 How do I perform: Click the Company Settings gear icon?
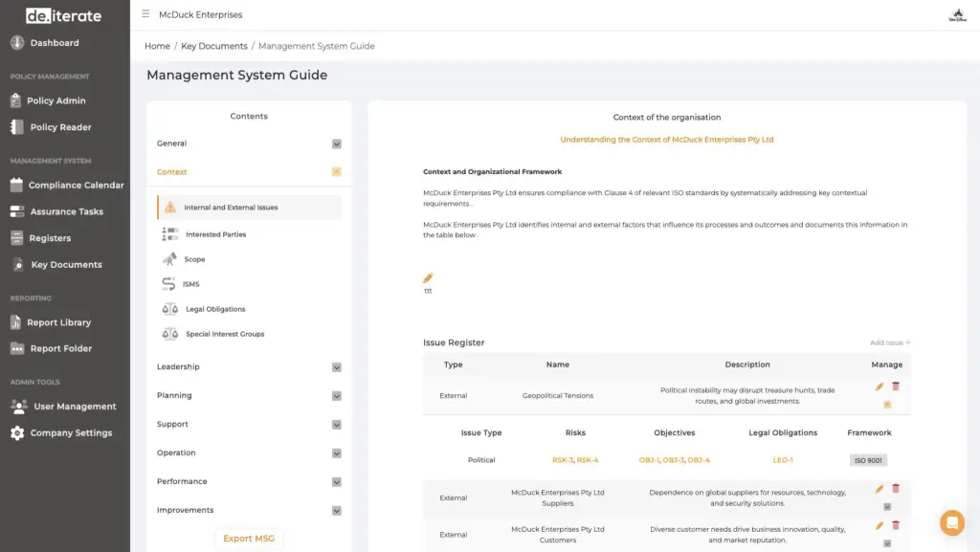17,432
